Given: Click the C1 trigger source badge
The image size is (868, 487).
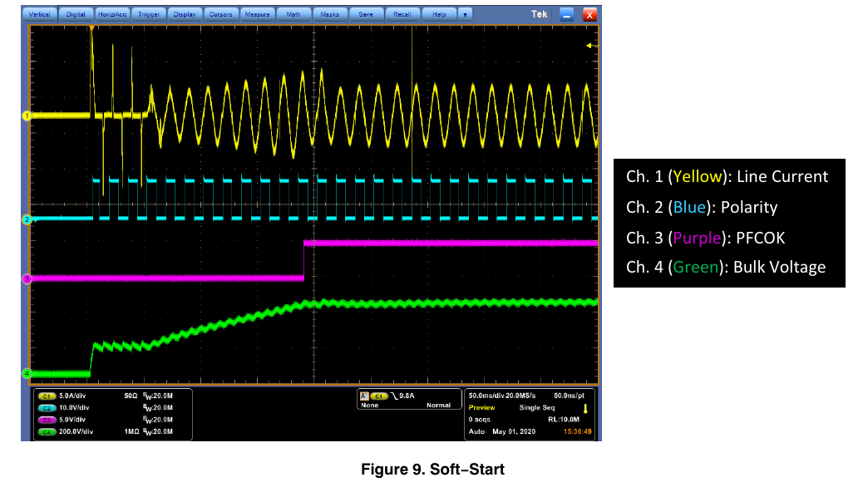Looking at the screenshot, I should 378,396.
